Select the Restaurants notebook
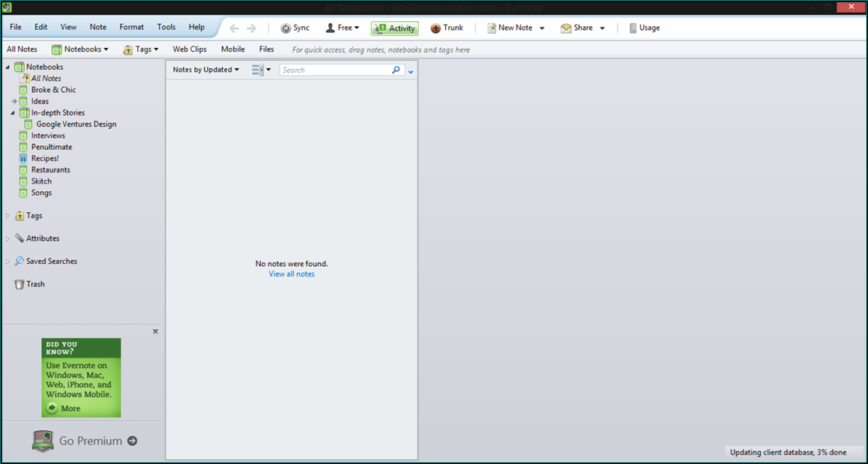The height and width of the screenshot is (464, 868). pos(51,170)
